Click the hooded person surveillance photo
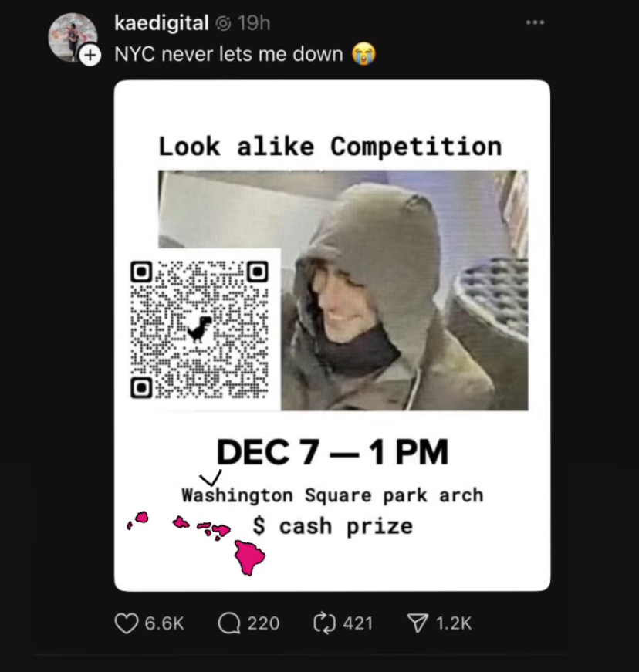This screenshot has height=672, width=639. pyautogui.click(x=404, y=290)
